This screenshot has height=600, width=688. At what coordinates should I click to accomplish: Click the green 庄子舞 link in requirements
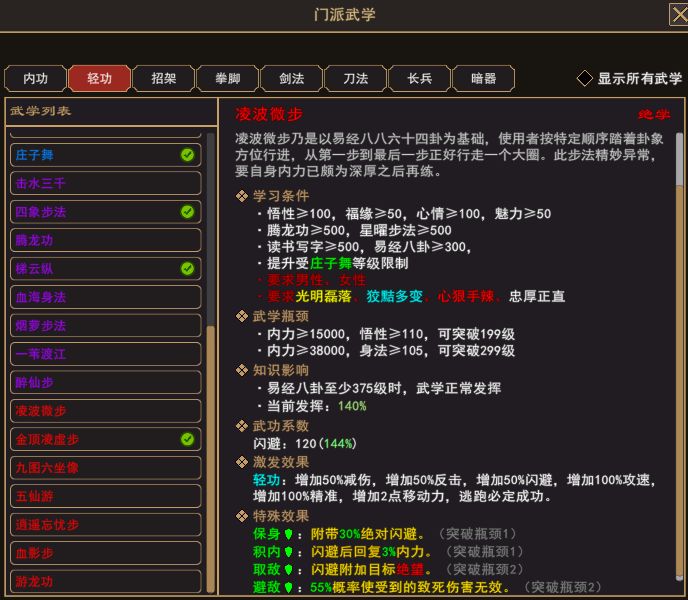[331, 263]
